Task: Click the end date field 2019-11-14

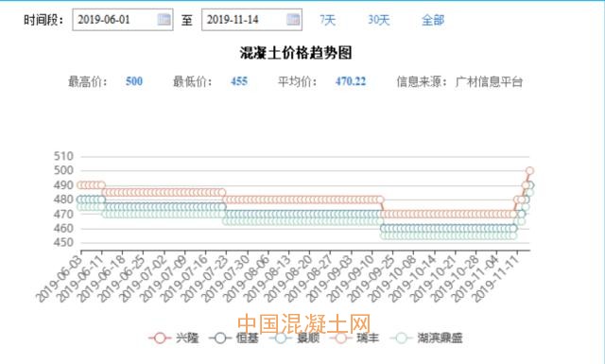Action: pyautogui.click(x=251, y=20)
